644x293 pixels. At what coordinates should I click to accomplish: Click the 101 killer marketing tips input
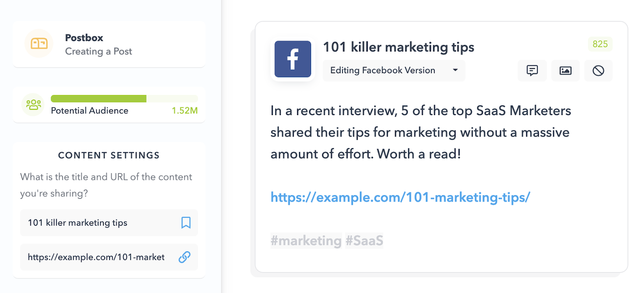coord(101,223)
